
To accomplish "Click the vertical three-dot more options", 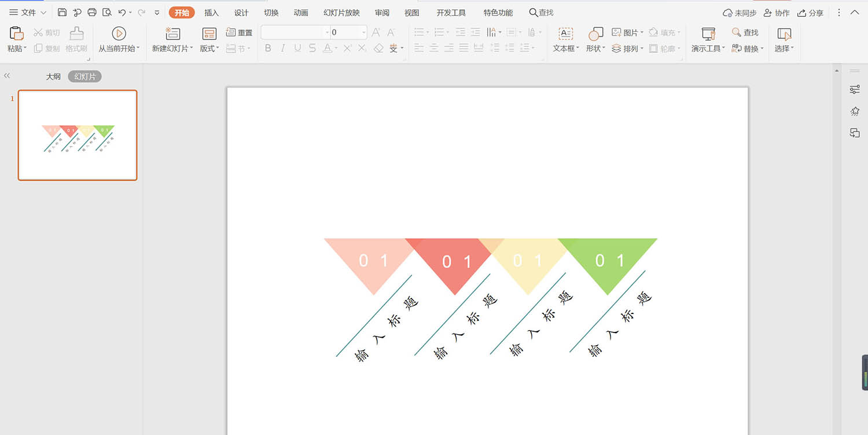I will click(x=839, y=12).
